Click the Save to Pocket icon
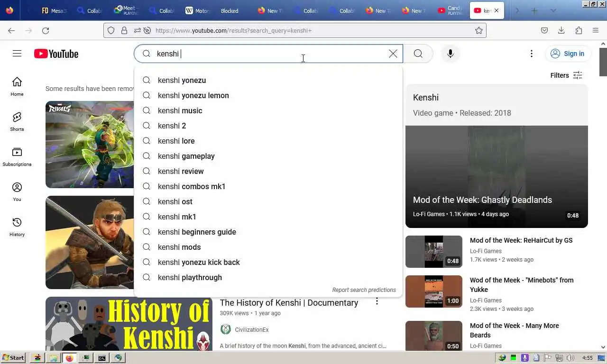This screenshot has height=364, width=607. coord(544,30)
